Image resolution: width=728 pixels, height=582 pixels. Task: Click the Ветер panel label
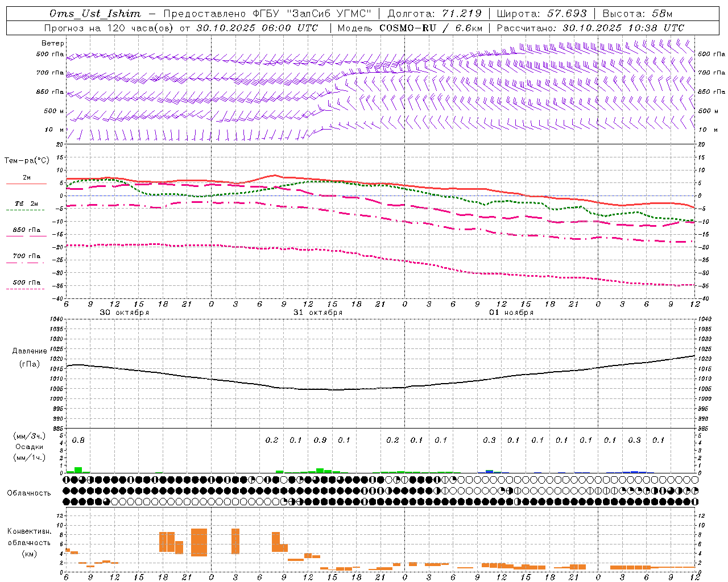53,43
